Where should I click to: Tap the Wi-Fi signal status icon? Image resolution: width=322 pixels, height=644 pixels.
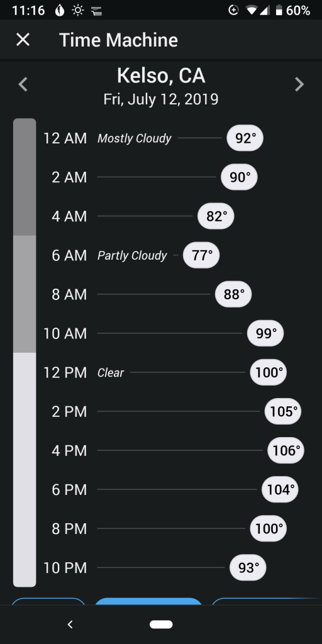[x=252, y=10]
